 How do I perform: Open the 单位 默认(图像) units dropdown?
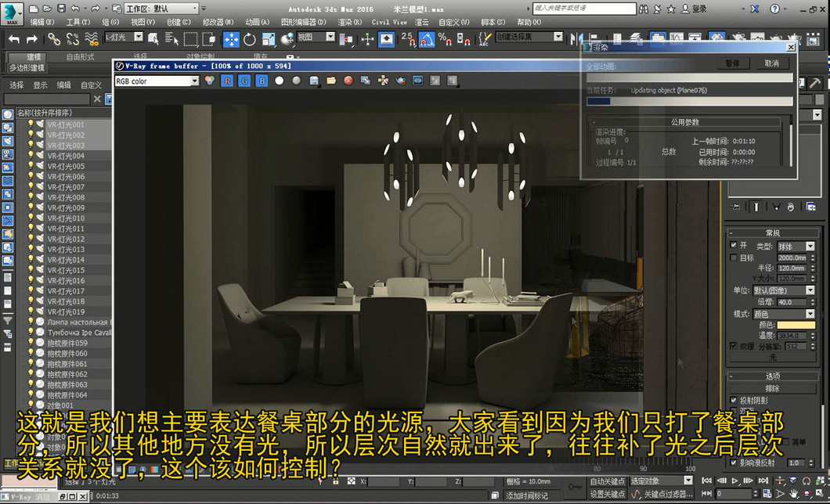click(784, 290)
